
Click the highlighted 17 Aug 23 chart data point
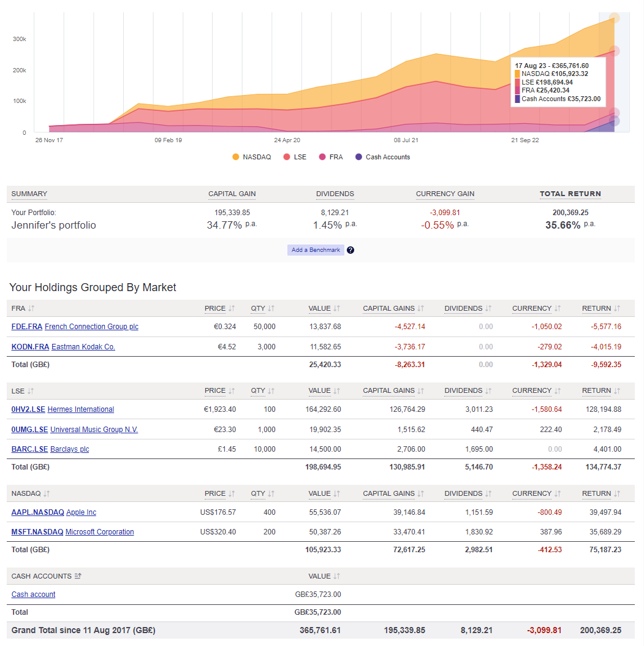(x=615, y=18)
